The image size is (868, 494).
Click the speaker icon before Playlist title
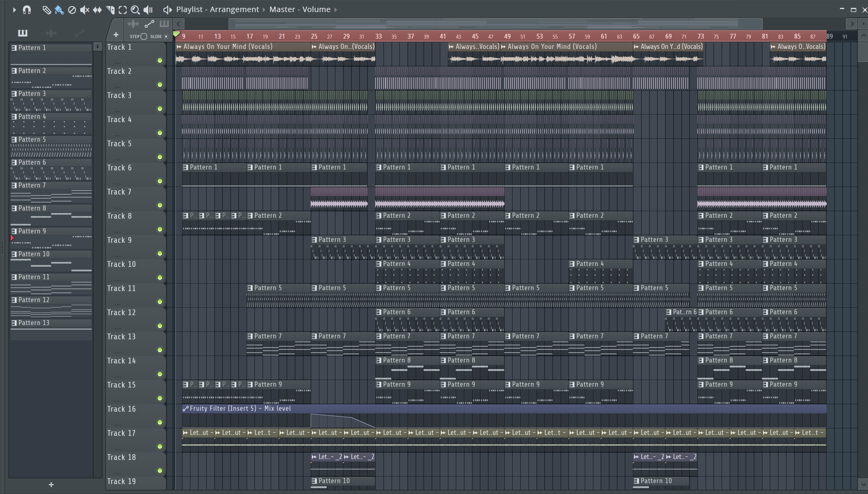click(168, 10)
